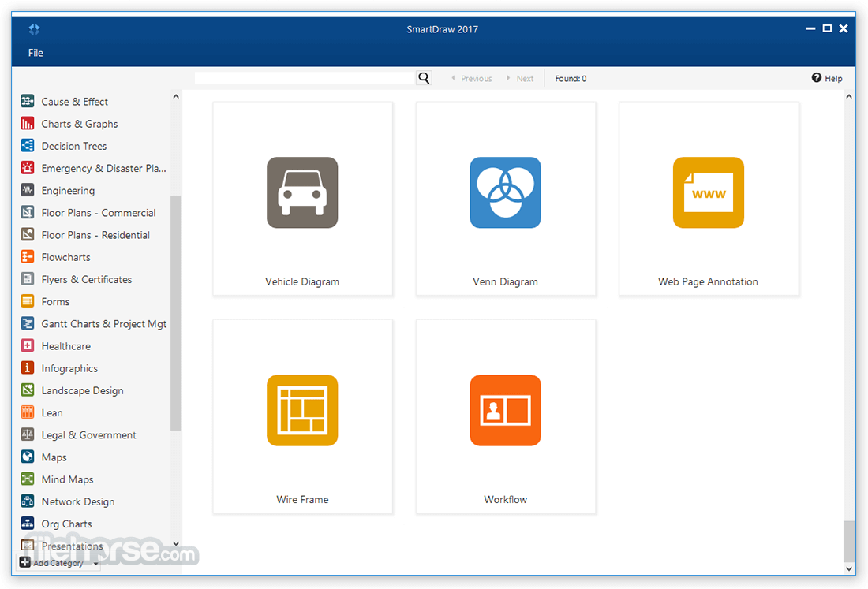Click Web Page Annotation label text
The image size is (868, 589).
(708, 281)
